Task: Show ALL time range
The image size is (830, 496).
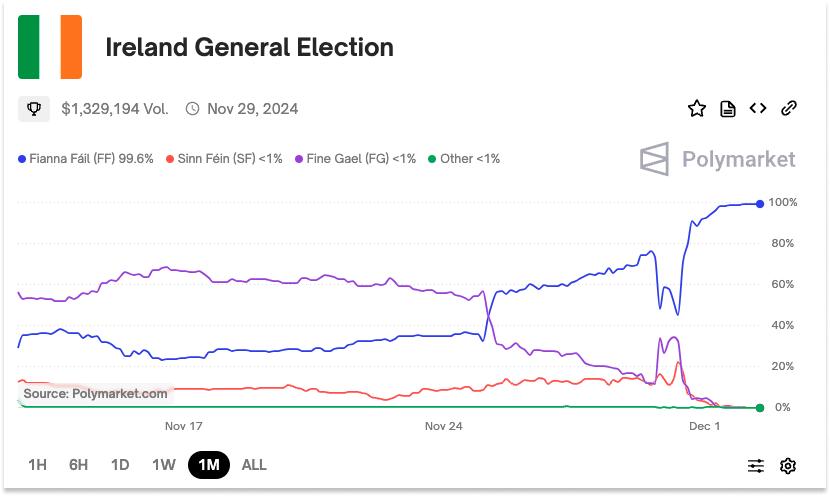Action: (254, 465)
